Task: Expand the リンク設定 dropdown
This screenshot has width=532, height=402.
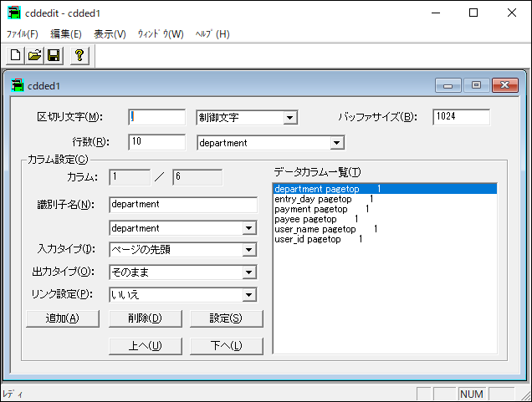Action: click(x=248, y=295)
